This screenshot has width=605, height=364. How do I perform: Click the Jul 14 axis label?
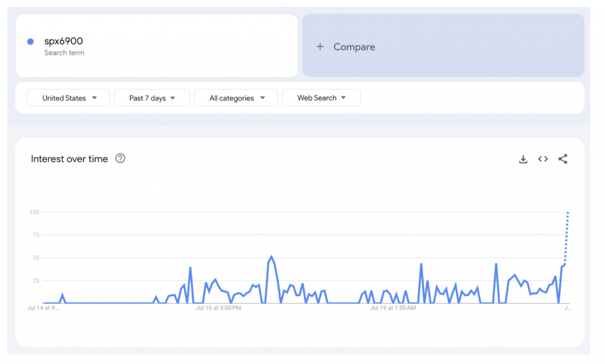click(x=43, y=308)
